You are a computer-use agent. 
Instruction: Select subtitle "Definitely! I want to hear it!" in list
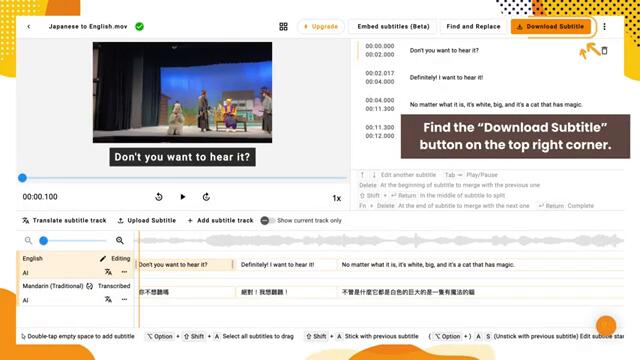click(446, 78)
